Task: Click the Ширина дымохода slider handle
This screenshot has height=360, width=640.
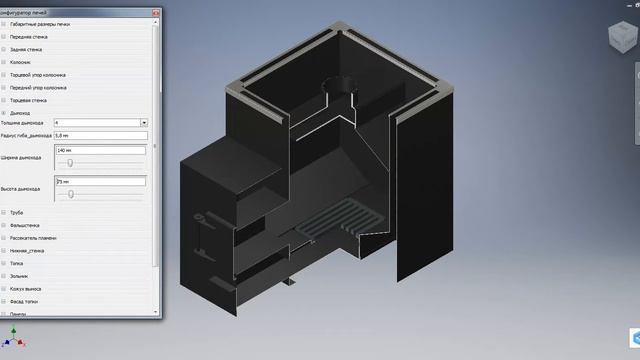Action: [x=70, y=163]
